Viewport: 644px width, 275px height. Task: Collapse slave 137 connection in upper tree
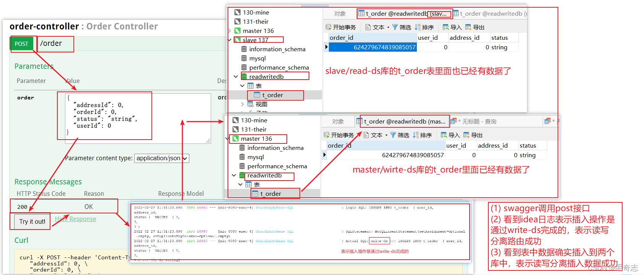pos(229,40)
